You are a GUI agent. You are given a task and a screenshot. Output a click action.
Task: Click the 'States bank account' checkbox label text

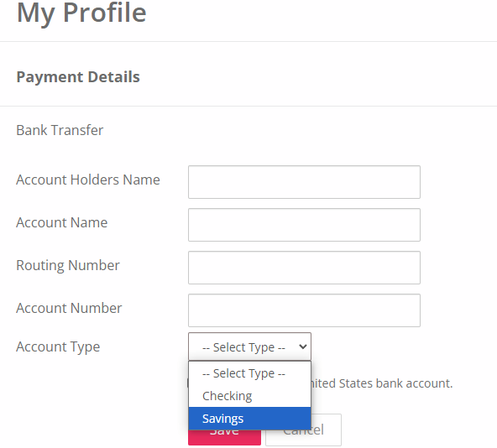[x=395, y=383]
